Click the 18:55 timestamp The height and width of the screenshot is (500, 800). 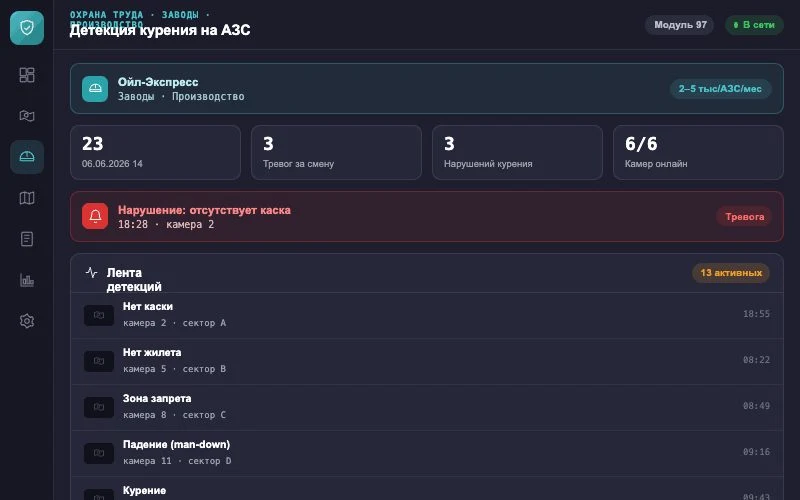(756, 314)
